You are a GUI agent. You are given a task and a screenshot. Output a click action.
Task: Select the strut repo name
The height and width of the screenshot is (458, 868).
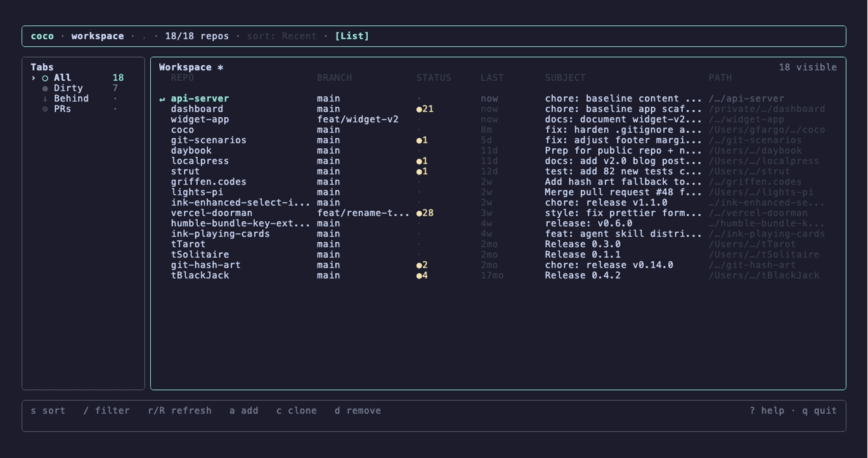coord(185,171)
